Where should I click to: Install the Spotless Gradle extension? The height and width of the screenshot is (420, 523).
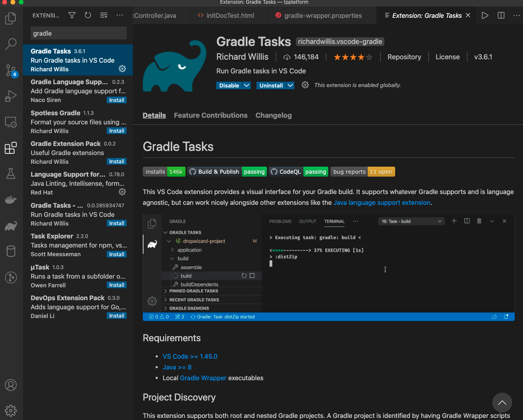click(x=116, y=131)
